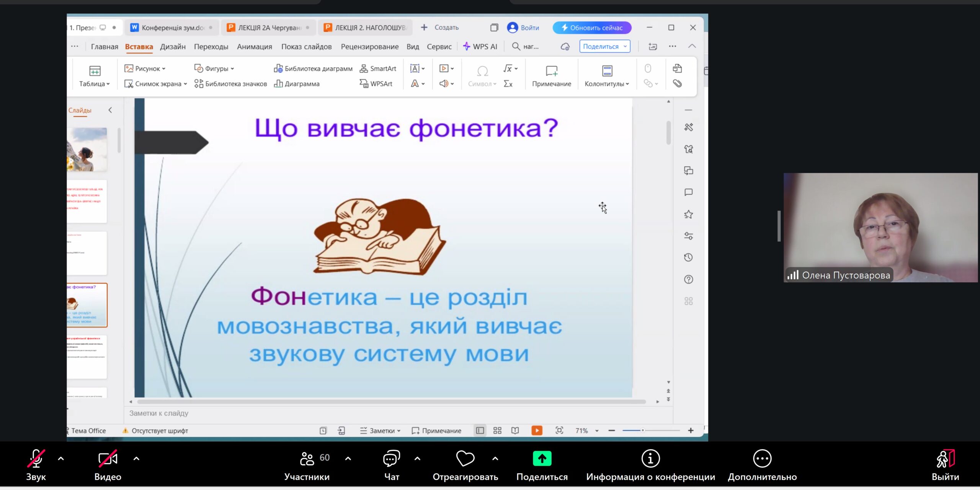Switch to the Главная ribbon tab
This screenshot has width=980, height=490.
coord(104,46)
